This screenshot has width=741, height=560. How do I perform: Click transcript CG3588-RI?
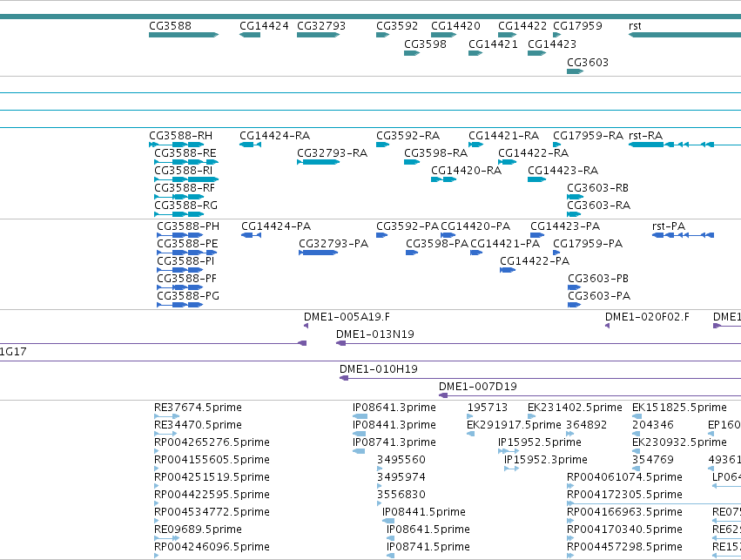tap(184, 171)
